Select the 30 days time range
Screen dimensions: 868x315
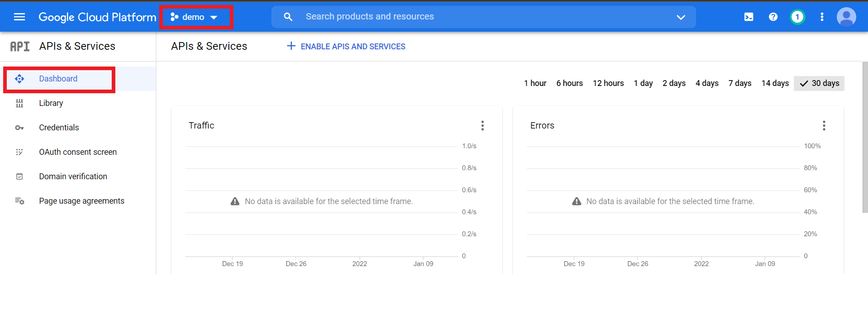point(819,83)
